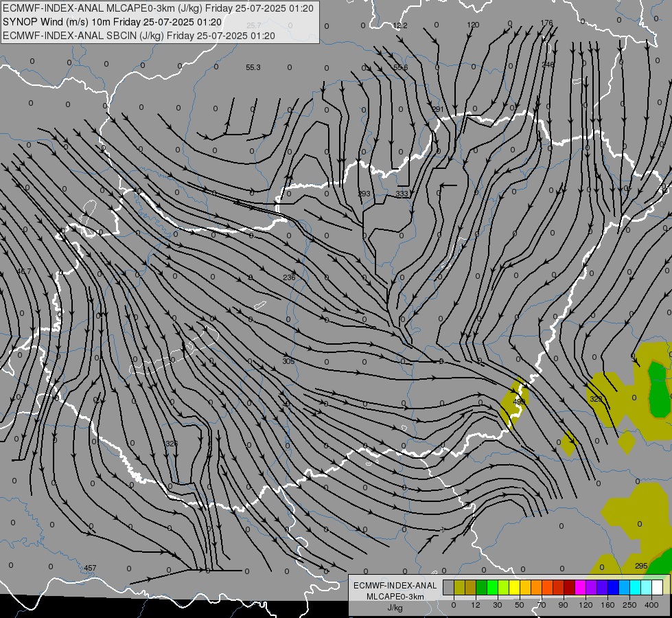This screenshot has width=672, height=618.
Task: Click the map value 333
Action: (402, 194)
